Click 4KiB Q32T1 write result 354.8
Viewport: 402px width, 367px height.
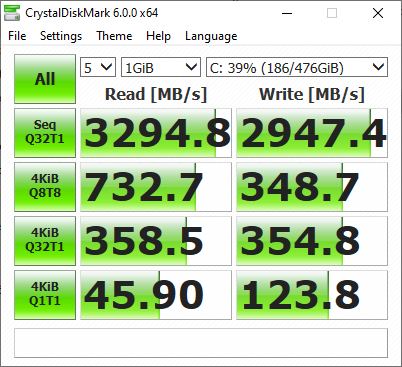[x=312, y=241]
